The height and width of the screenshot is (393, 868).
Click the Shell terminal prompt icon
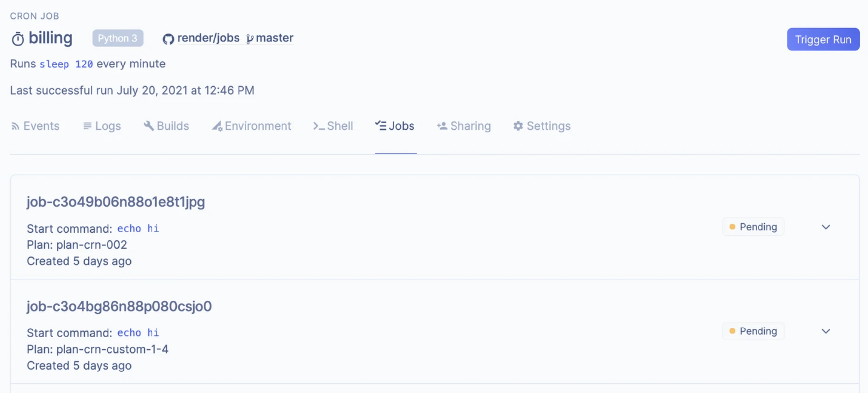pos(319,126)
